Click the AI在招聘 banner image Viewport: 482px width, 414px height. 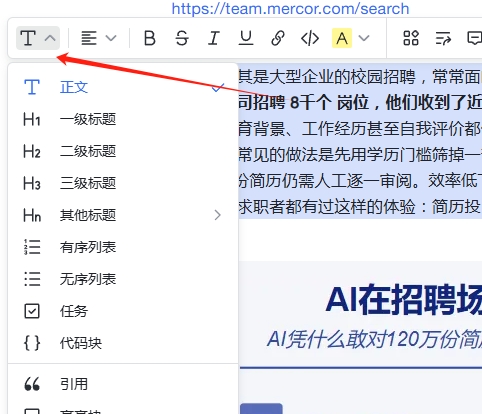tap(361, 337)
